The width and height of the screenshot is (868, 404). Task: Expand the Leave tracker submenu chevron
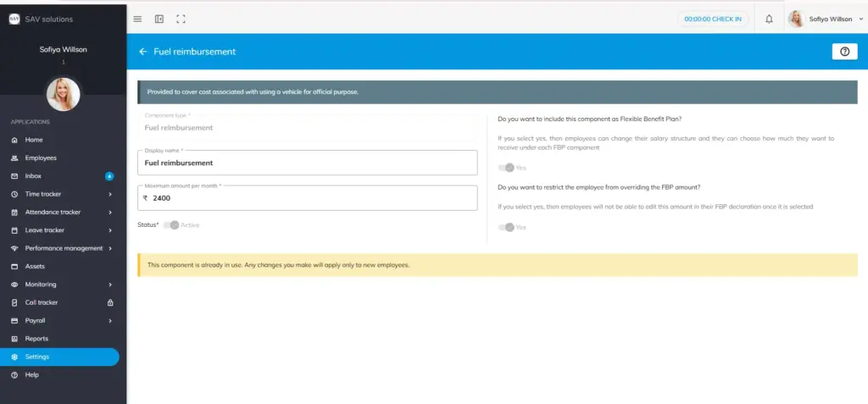tap(110, 230)
